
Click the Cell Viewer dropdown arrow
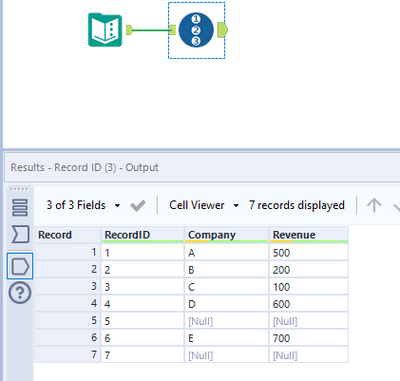236,205
